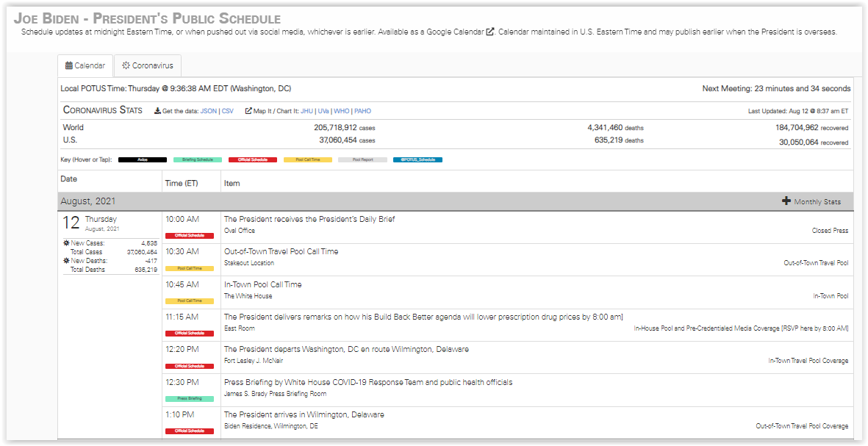
Task: Click the Press Briefing badge under 12:30 PM
Action: tap(190, 398)
